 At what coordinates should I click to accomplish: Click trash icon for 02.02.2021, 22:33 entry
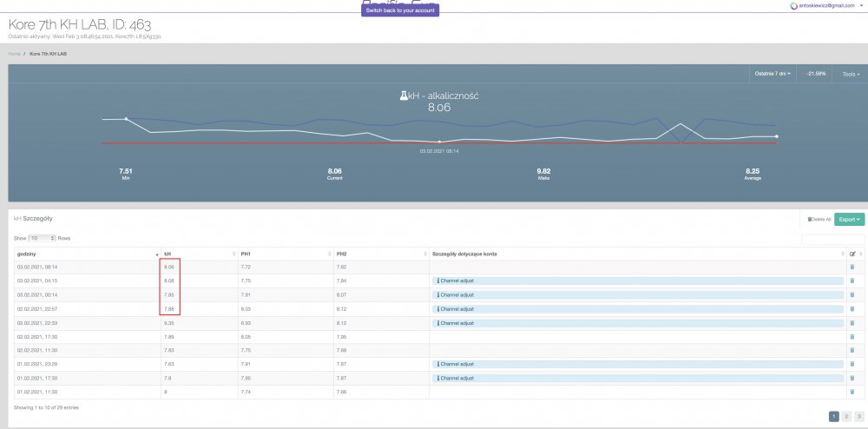(852, 322)
